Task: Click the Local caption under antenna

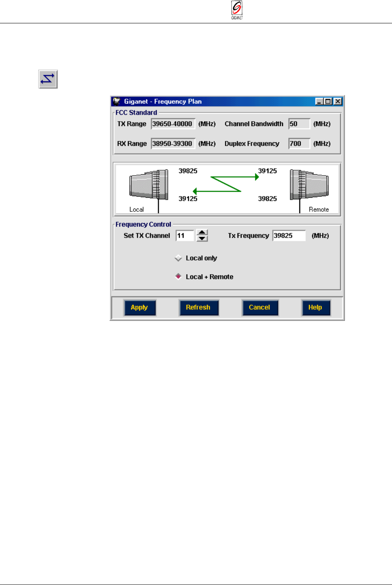Action: (x=136, y=210)
